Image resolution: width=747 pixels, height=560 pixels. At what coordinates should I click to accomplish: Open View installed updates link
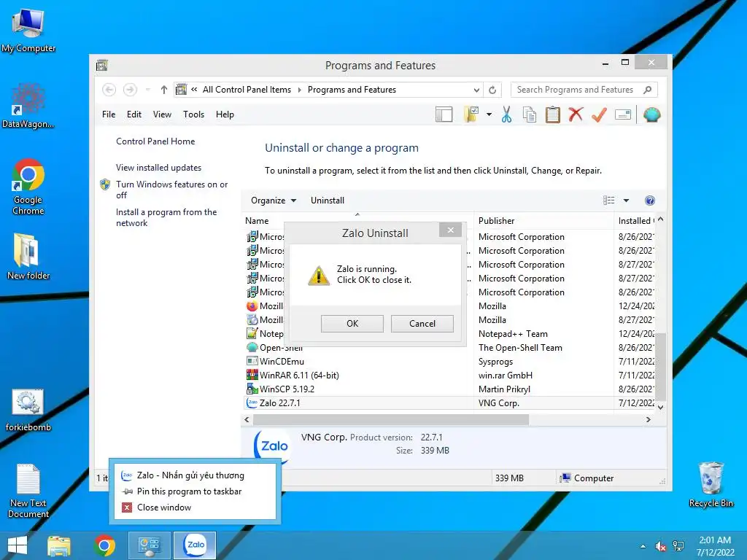point(158,168)
